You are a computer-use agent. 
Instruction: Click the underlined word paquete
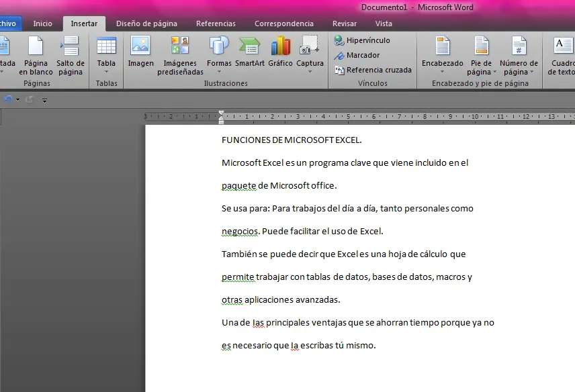(238, 186)
